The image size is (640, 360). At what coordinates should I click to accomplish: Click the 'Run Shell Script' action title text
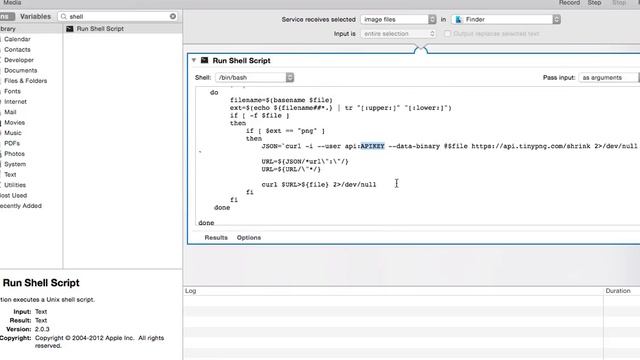tap(241, 60)
